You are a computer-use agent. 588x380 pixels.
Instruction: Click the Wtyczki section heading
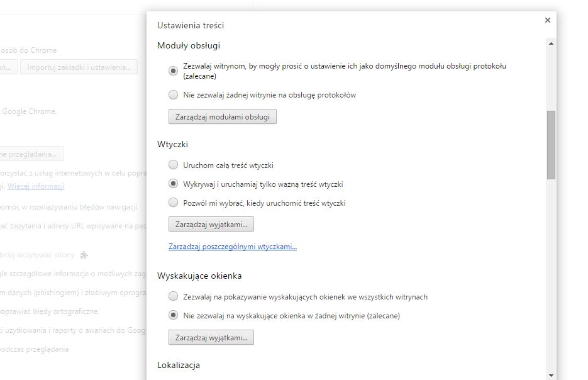pyautogui.click(x=172, y=145)
